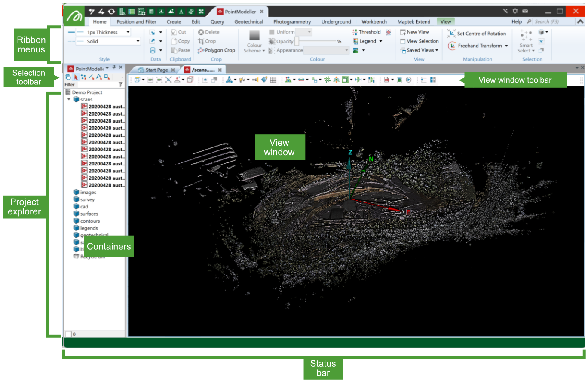Toggle the checkbox at explorer bottom
This screenshot has width=588, height=383.
[68, 334]
